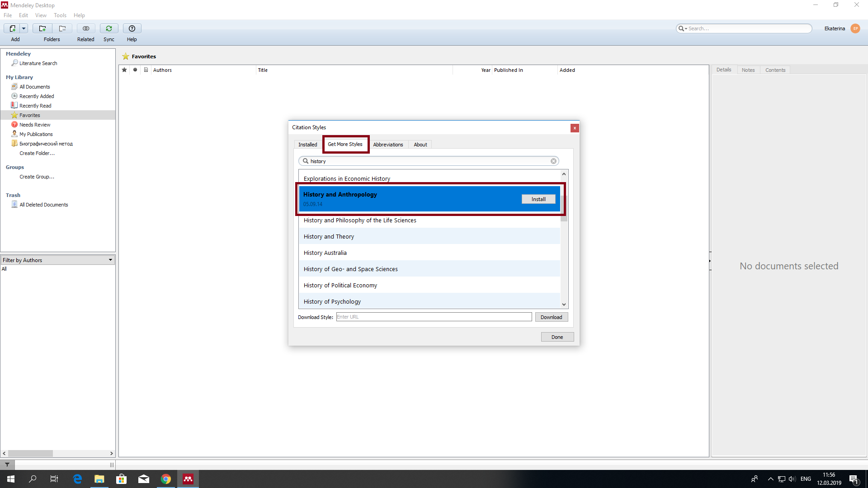Open the View menu
Screen dimensions: 868x488
[x=41, y=15]
